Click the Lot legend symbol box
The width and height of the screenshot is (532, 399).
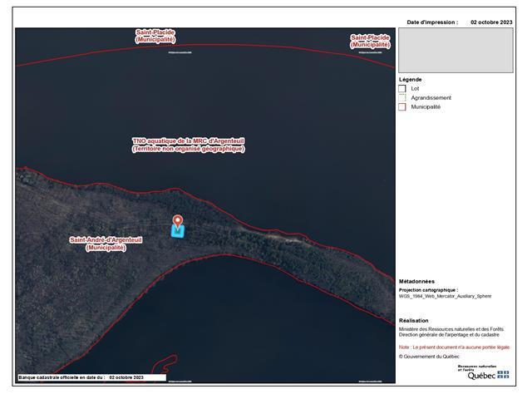coord(402,88)
